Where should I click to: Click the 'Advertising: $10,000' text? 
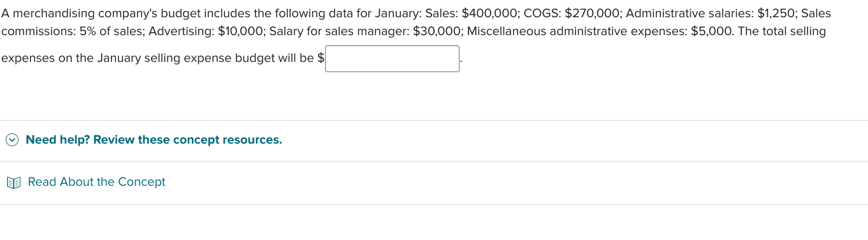205,31
